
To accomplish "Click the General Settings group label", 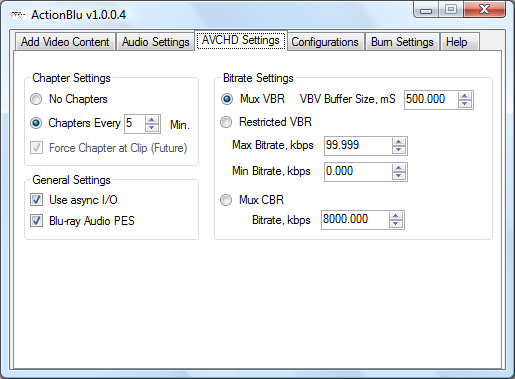I will point(71,180).
